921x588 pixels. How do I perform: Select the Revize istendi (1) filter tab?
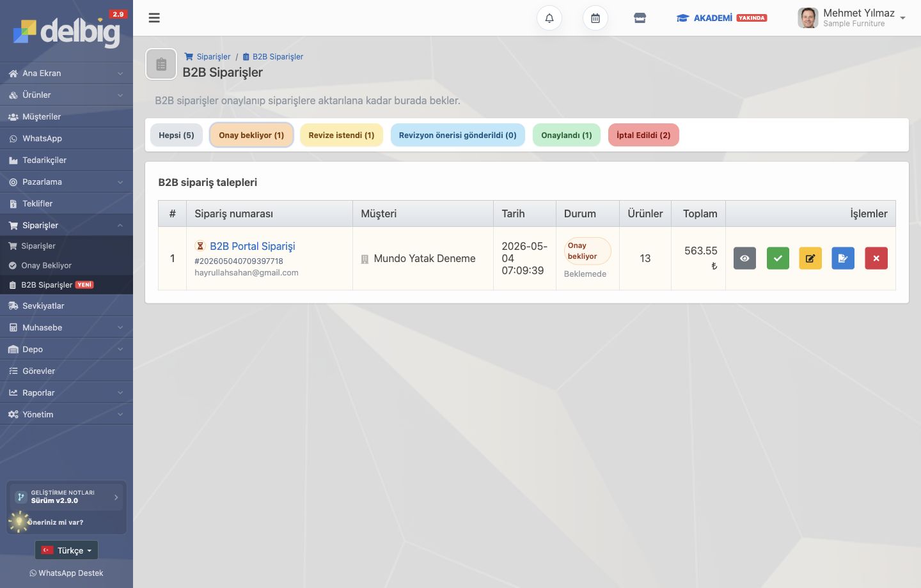pos(342,135)
